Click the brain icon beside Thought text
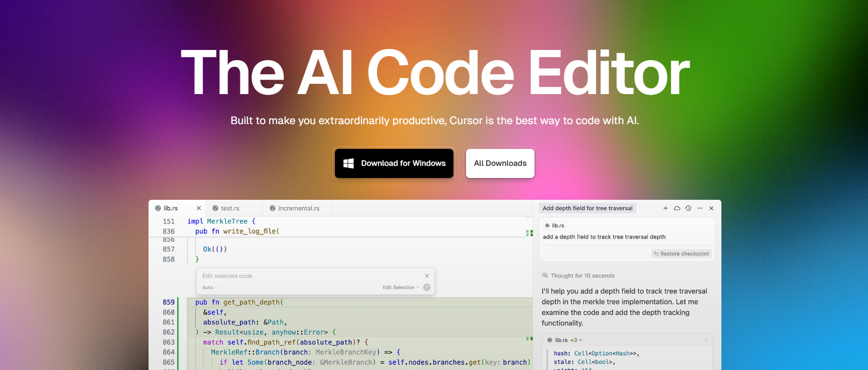Screen dimensions: 868x370 click(x=545, y=275)
